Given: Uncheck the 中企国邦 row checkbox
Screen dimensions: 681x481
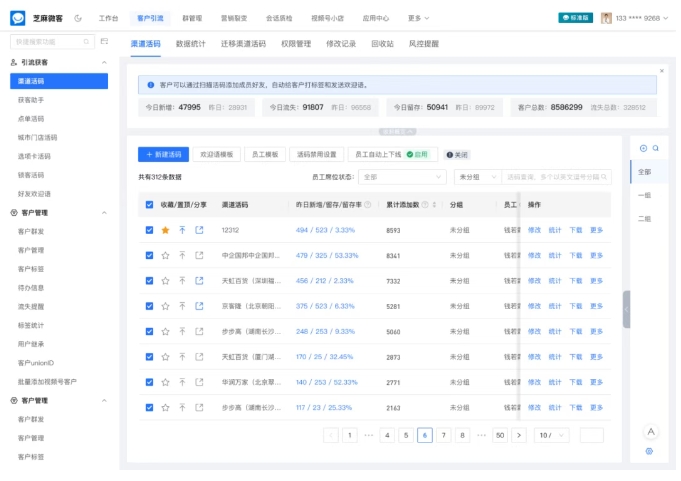Looking at the screenshot, I should [x=149, y=256].
